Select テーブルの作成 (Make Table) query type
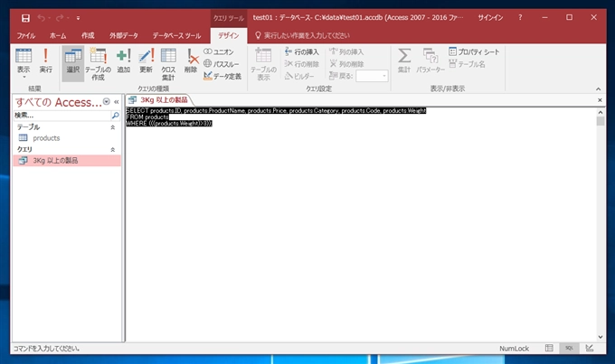This screenshot has height=364, width=615. tap(98, 63)
